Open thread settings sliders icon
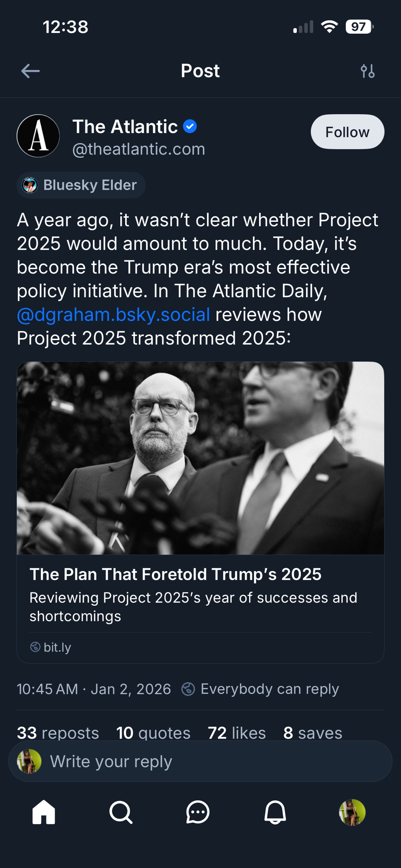 (x=368, y=71)
